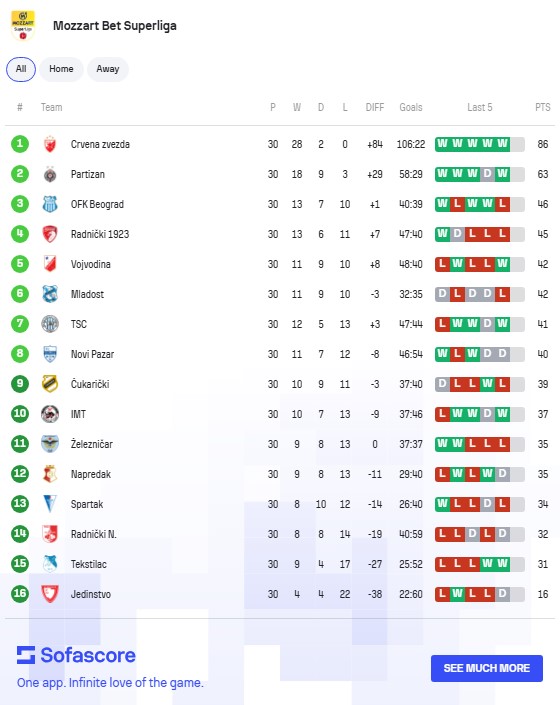Select the Partizan team crest
Viewport: 560px width, 705px height.
point(50,174)
